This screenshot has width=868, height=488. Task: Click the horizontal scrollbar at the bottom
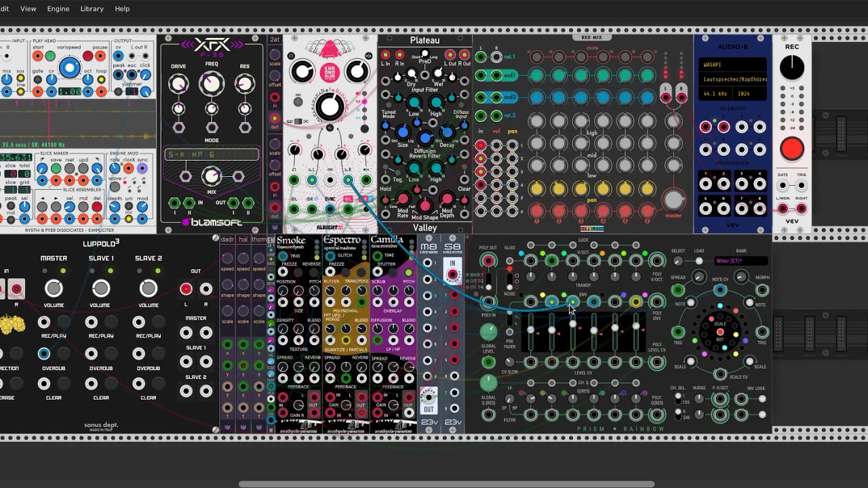(x=447, y=484)
